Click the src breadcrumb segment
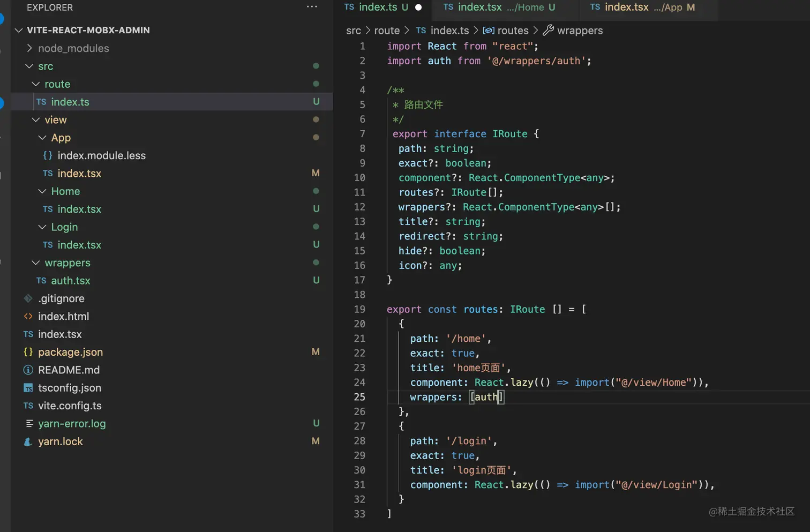810x532 pixels. pyautogui.click(x=354, y=31)
